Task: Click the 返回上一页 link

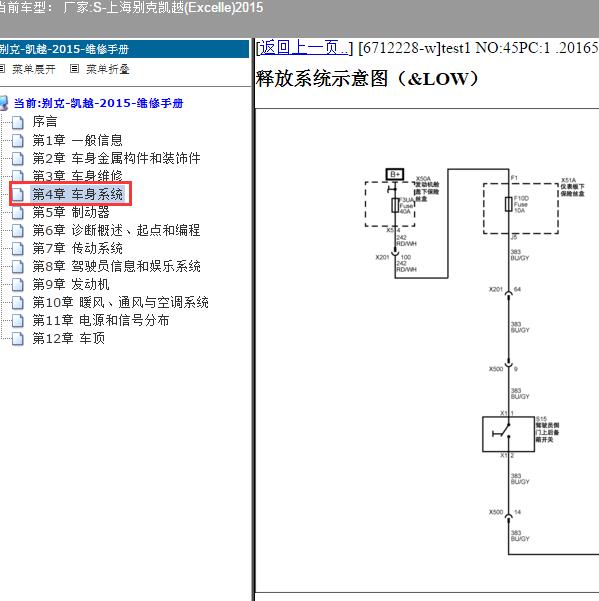Action: (x=304, y=48)
